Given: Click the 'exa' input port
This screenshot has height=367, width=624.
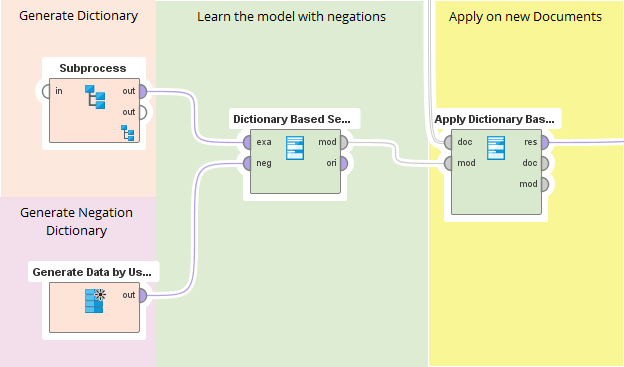Looking at the screenshot, I should pyautogui.click(x=247, y=142).
